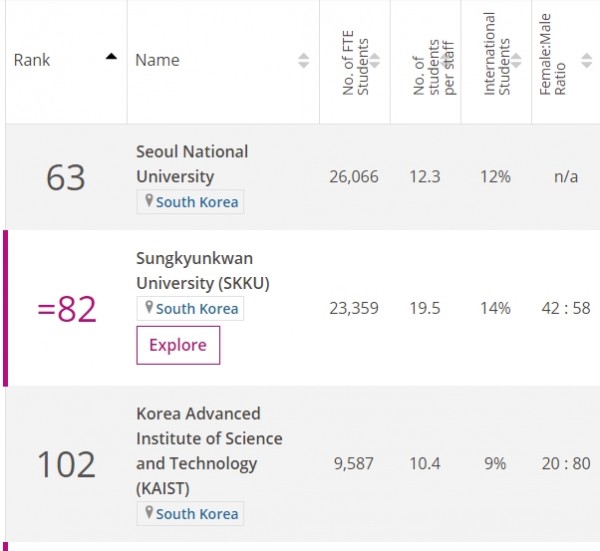Click the Name column sort arrows
Image resolution: width=600 pixels, height=551 pixels.
tap(303, 60)
